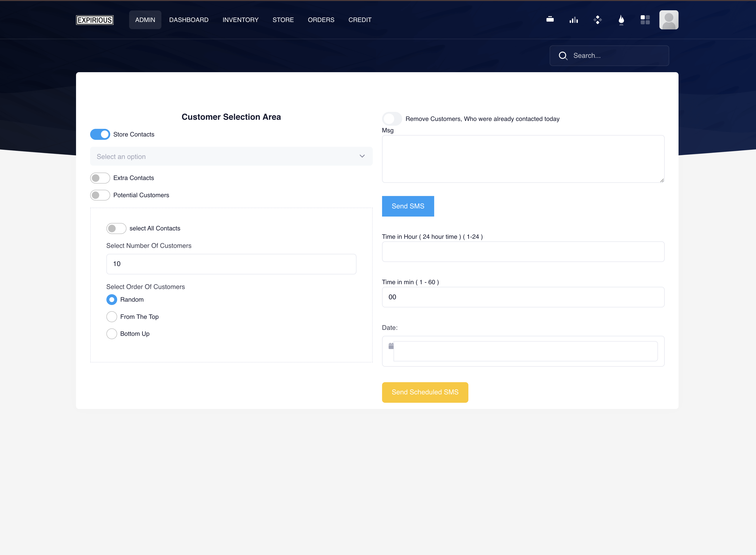Viewport: 756px width, 555px height.
Task: Click the EXPIRIOUS logo
Action: pos(95,20)
